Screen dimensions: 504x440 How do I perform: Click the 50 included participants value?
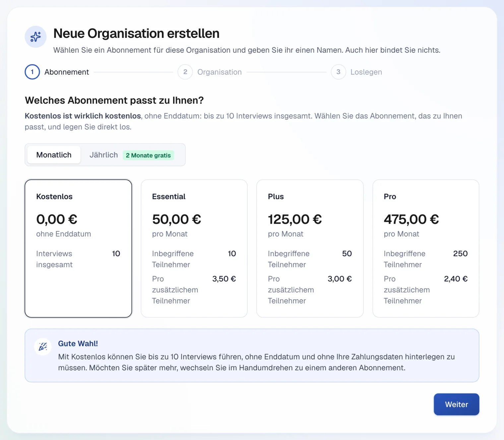coord(347,254)
